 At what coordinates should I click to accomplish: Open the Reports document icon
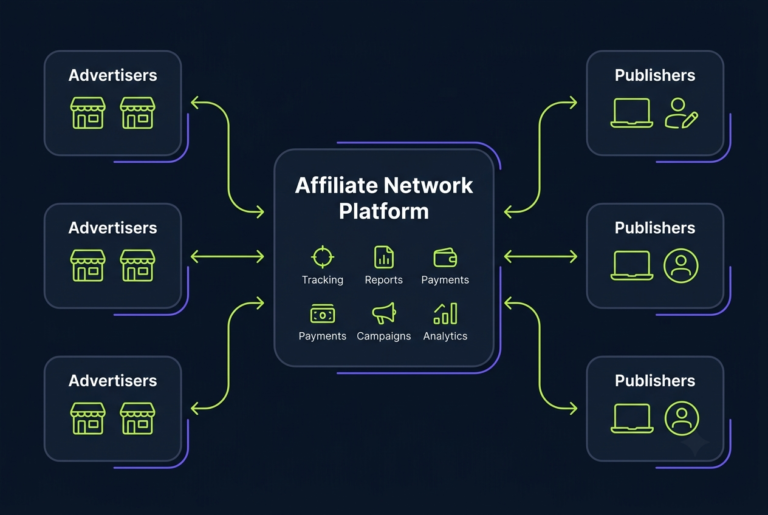pyautogui.click(x=384, y=257)
